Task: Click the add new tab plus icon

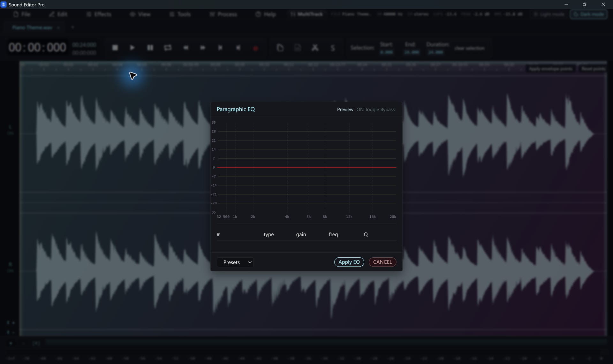Action: (72, 27)
